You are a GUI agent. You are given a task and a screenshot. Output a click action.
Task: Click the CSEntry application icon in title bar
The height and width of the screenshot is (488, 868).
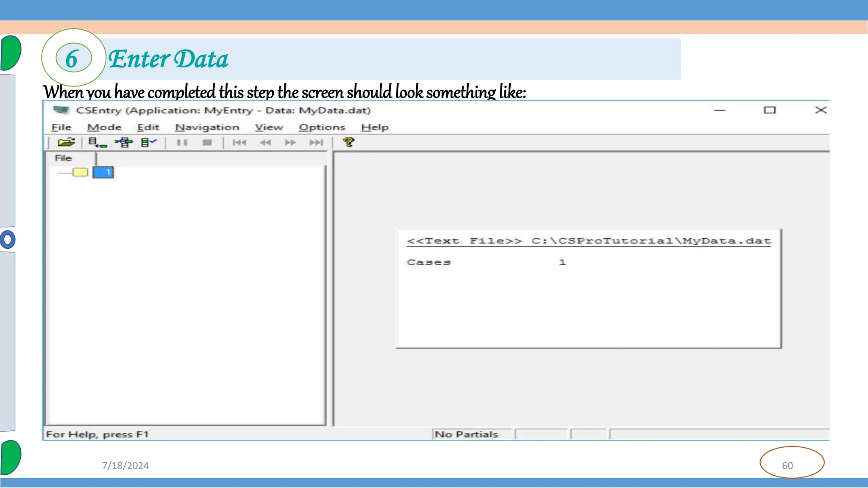[x=61, y=110]
